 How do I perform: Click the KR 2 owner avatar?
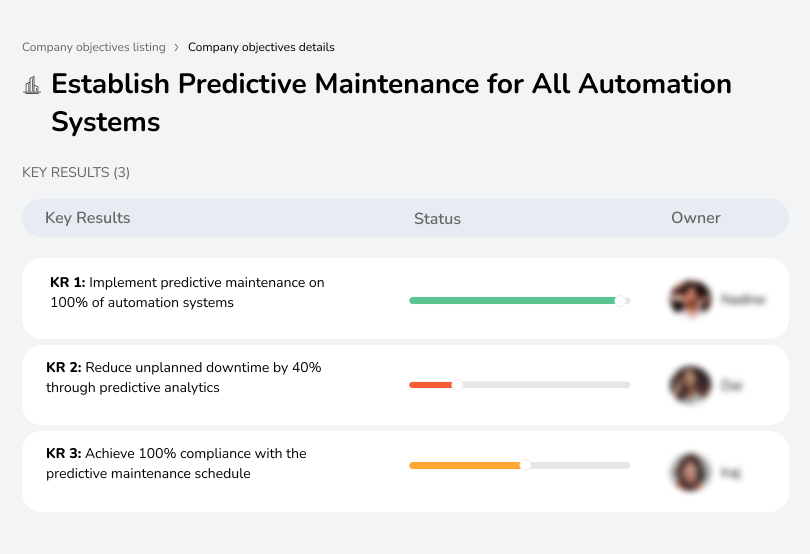[x=691, y=385]
